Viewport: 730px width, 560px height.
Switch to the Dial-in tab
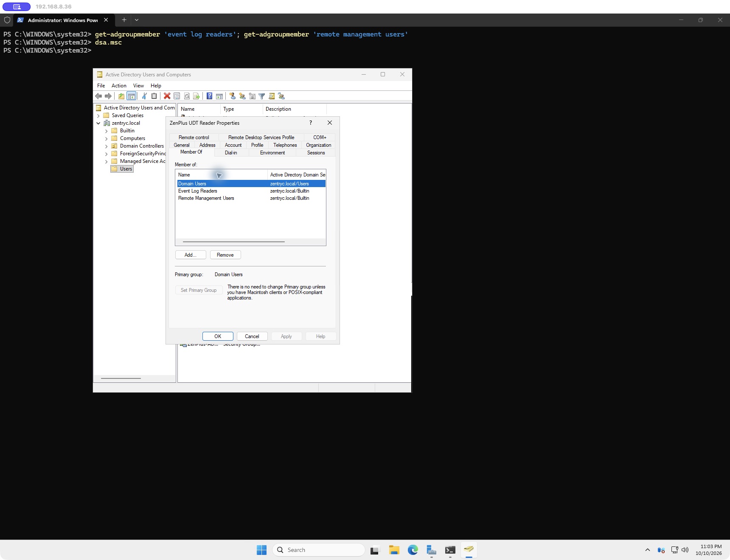pyautogui.click(x=231, y=153)
